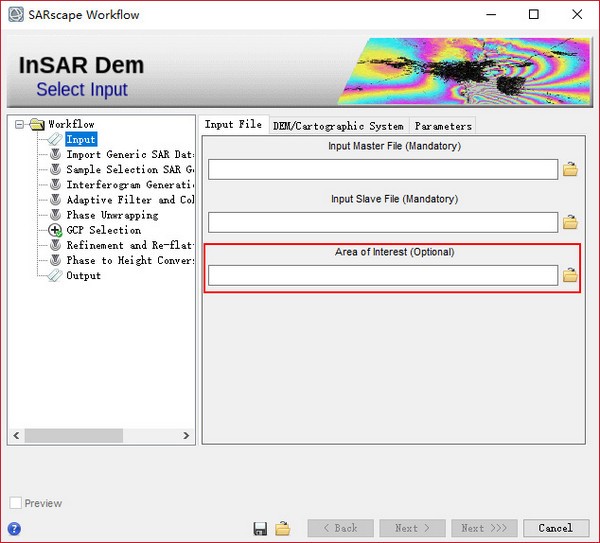Click the Phase Unwrapping step icon
600x543 pixels.
[x=55, y=215]
